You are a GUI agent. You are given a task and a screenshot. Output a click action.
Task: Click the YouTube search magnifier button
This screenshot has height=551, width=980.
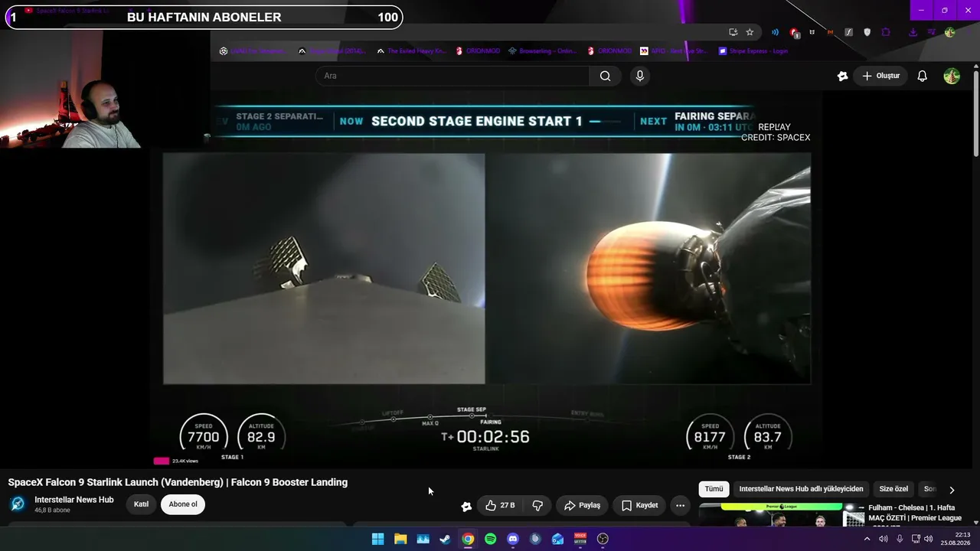point(605,76)
